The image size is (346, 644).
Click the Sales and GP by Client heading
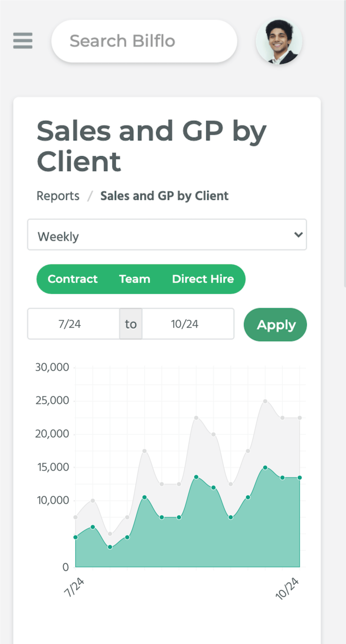[151, 145]
